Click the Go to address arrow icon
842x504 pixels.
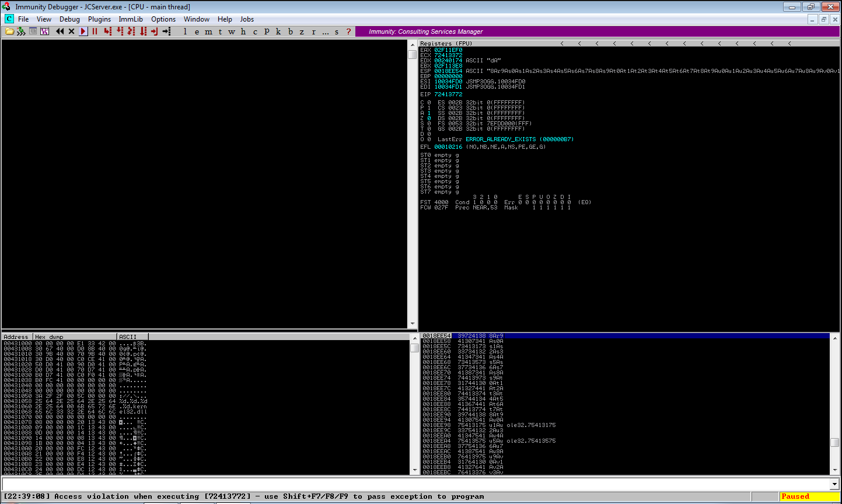click(166, 32)
